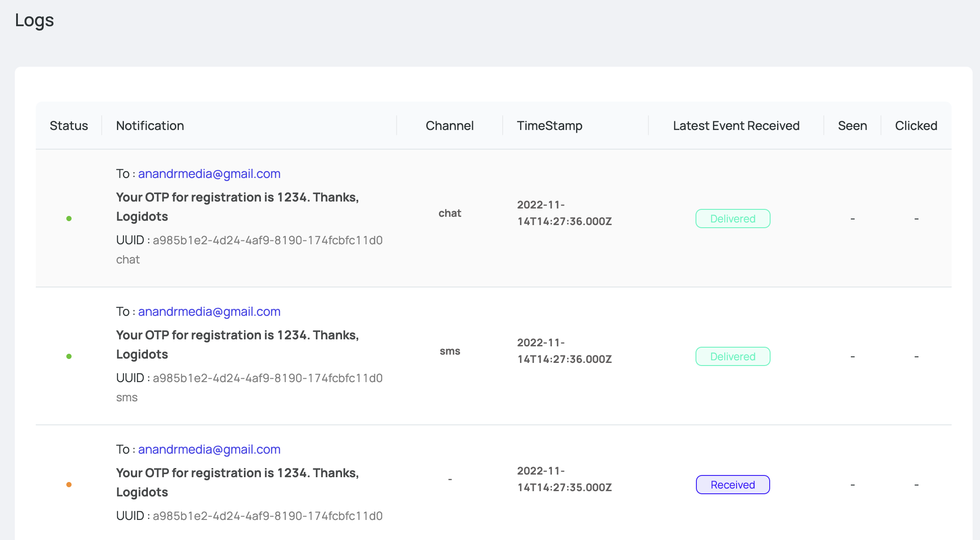
Task: Select the sms channel label in the second row
Action: [450, 351]
